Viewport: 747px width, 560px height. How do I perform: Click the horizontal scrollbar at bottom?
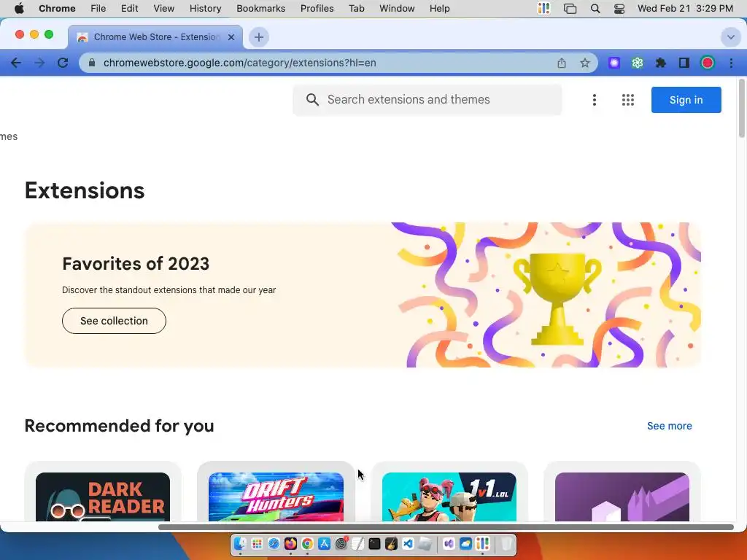(x=446, y=526)
